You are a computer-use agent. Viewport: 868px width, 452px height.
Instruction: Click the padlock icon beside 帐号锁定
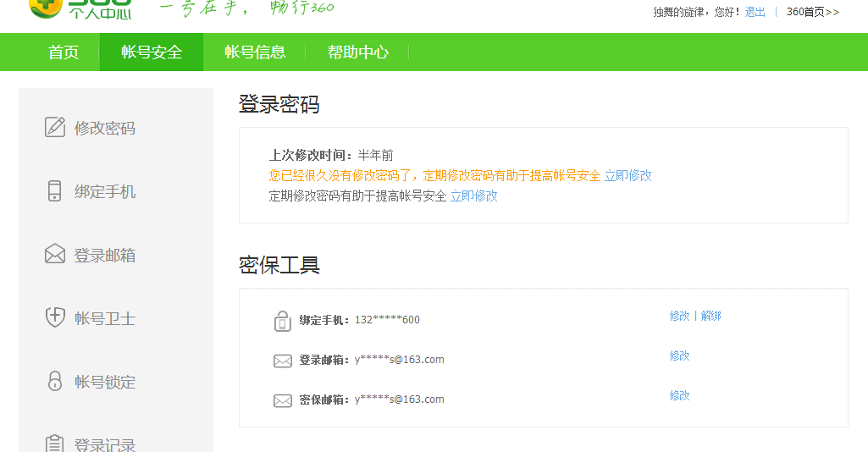(x=55, y=381)
